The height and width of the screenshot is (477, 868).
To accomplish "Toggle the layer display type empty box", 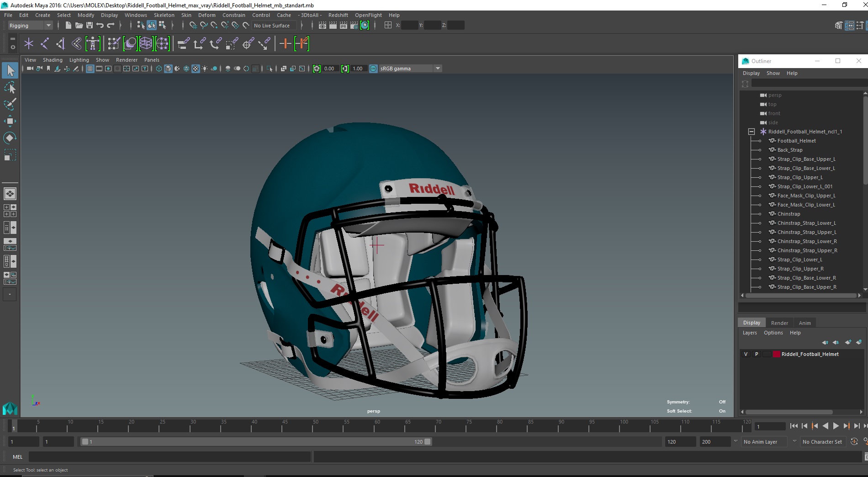I will tap(767, 354).
